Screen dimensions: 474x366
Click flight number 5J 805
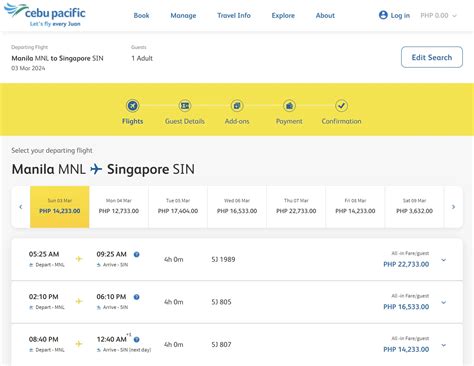click(x=221, y=302)
